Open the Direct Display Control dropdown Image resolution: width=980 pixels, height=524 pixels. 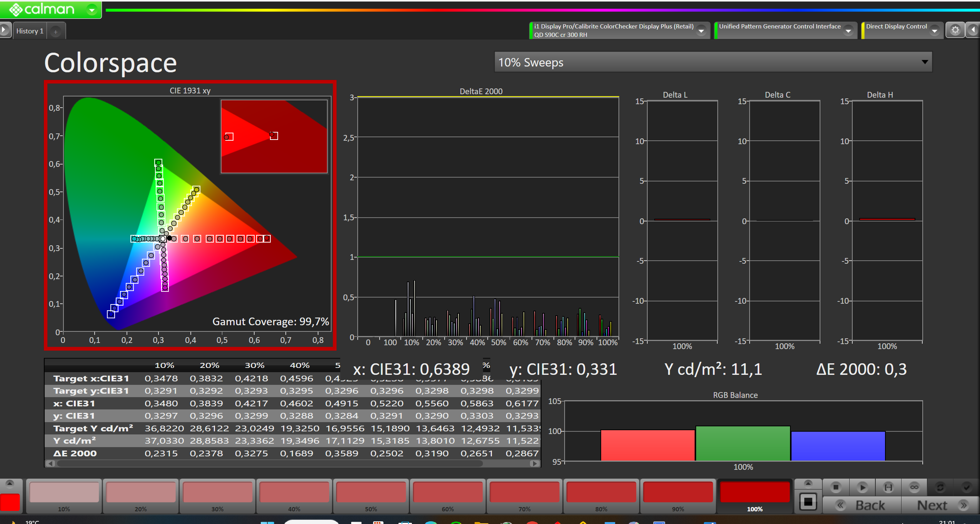point(934,31)
